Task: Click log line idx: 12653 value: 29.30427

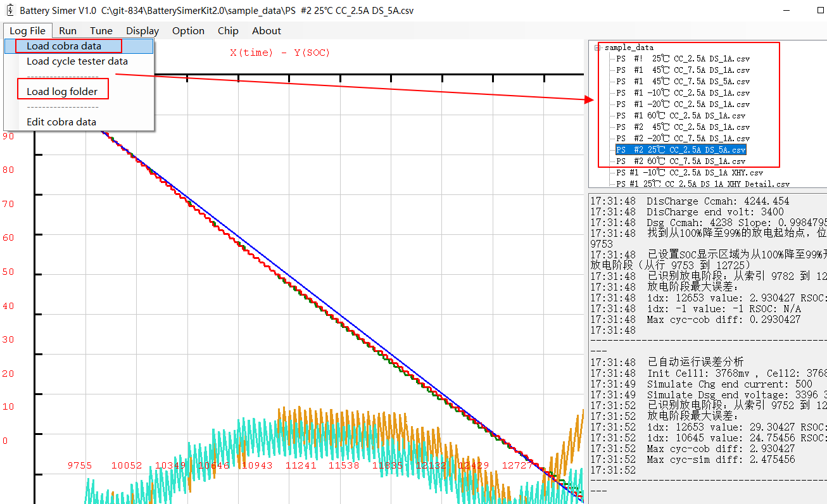Action: click(708, 427)
